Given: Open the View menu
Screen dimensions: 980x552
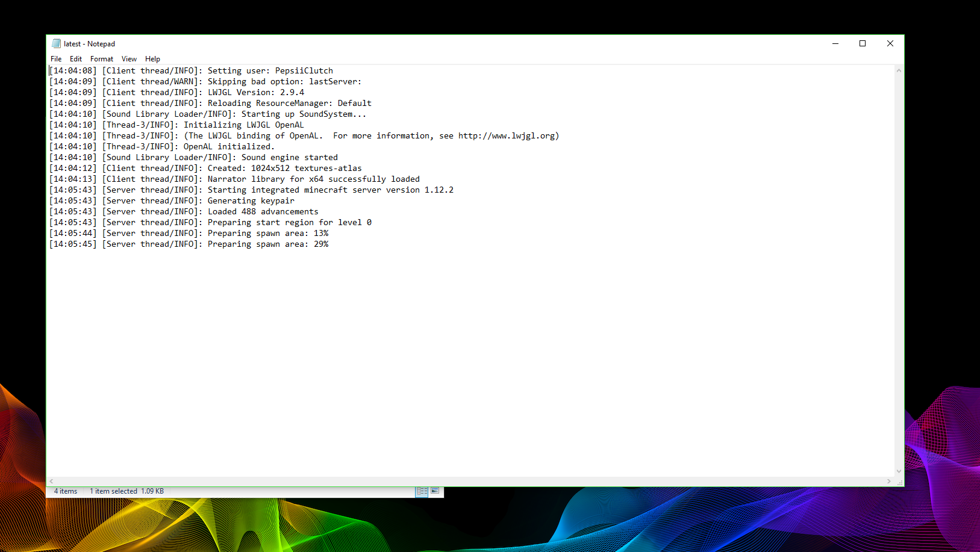Looking at the screenshot, I should [129, 59].
